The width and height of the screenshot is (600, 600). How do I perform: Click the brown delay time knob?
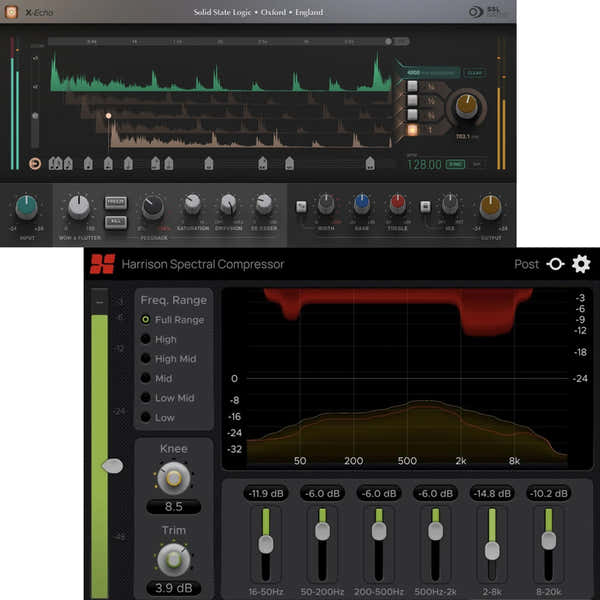click(x=466, y=107)
